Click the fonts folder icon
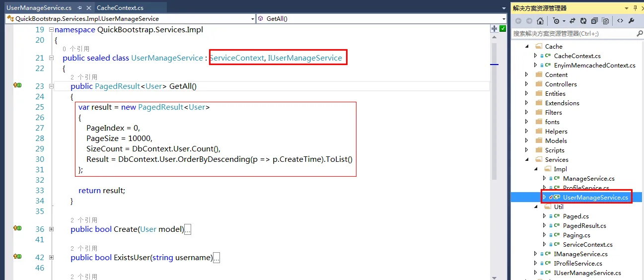 [539, 122]
